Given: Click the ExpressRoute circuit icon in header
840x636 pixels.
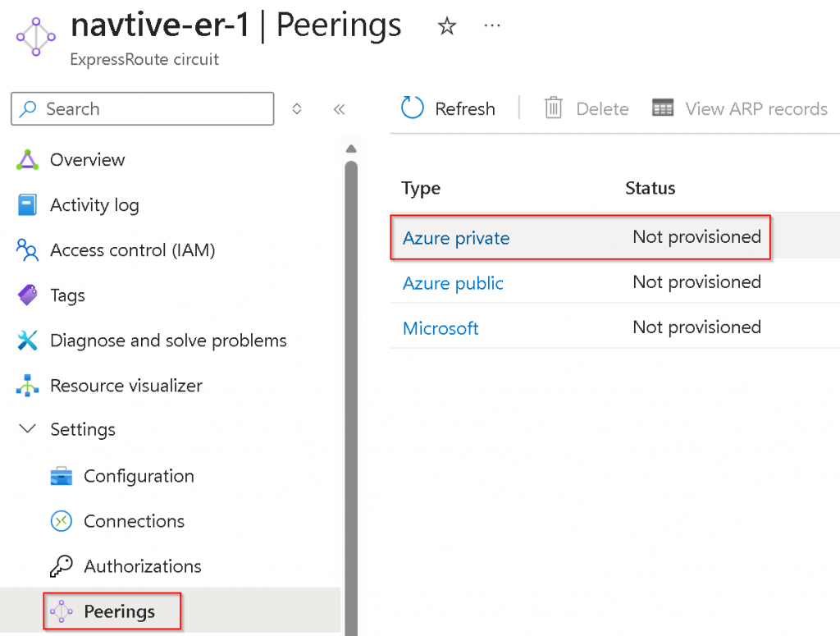Looking at the screenshot, I should click(36, 36).
